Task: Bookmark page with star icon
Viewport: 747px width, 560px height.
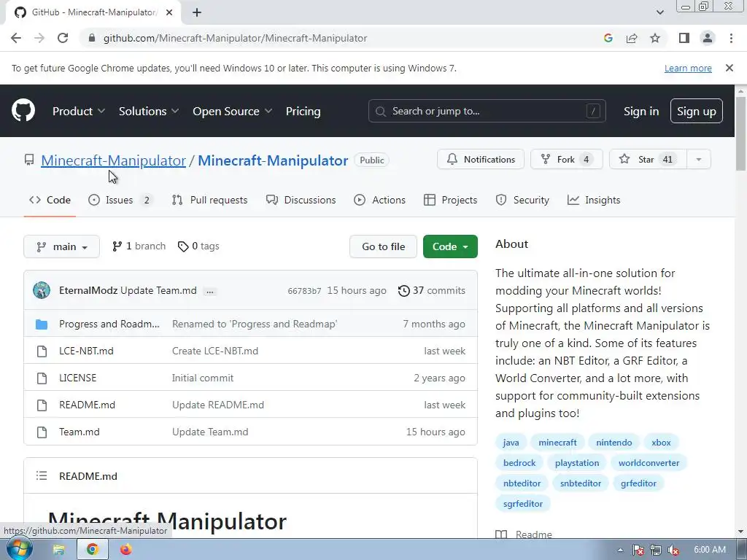Action: 655,38
